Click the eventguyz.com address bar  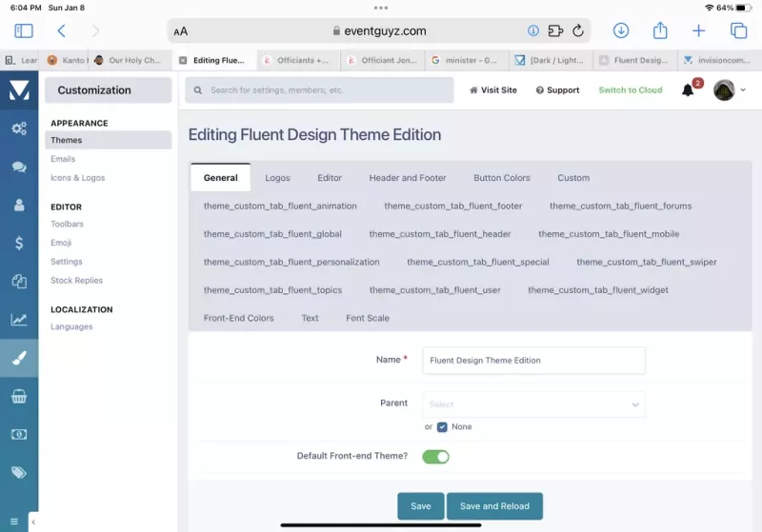click(379, 31)
